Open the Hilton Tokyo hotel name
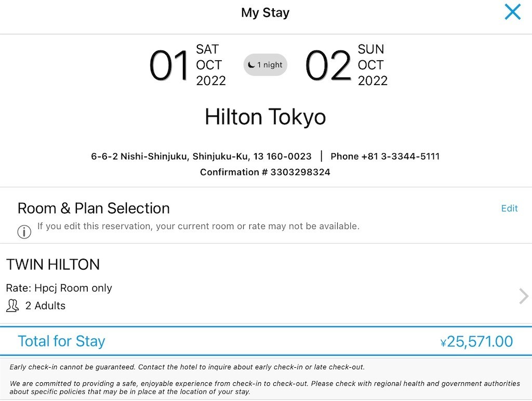The width and height of the screenshot is (532, 401). (x=265, y=117)
